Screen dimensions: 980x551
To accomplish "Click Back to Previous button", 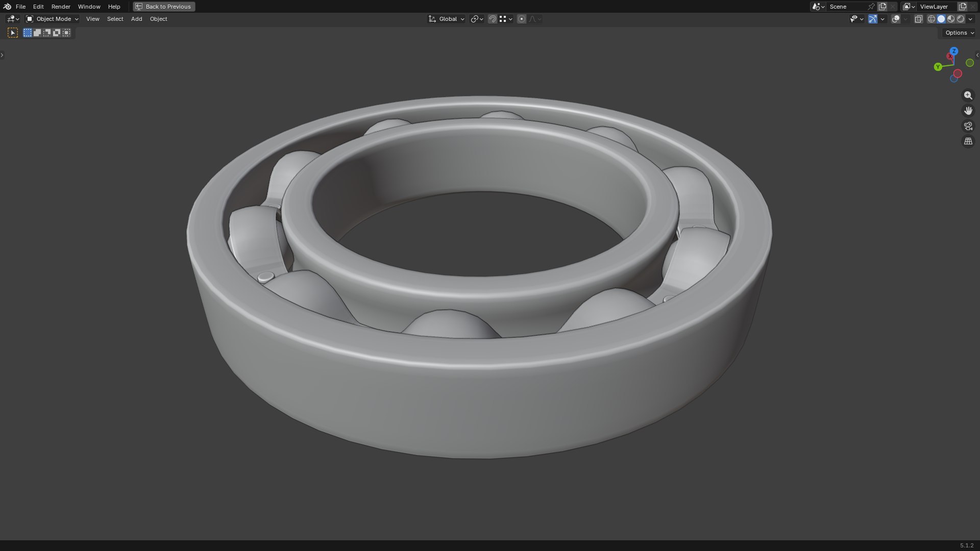I will [164, 7].
